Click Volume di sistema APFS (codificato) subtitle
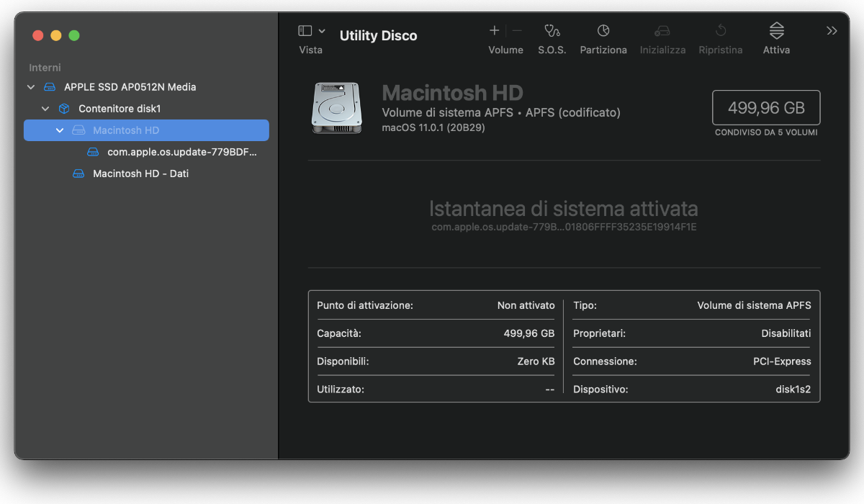This screenshot has height=504, width=864. pyautogui.click(x=501, y=113)
